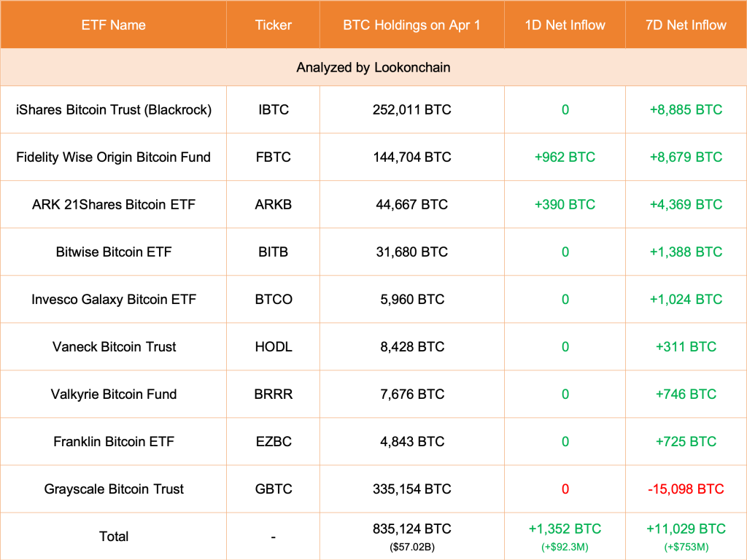
Task: Select the Grayscale Bitcoin Trust name
Action: pyautogui.click(x=113, y=489)
